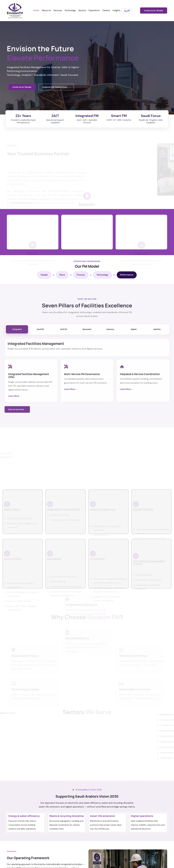Go to Insights in the navigation bar
174x868 pixels.
click(x=116, y=10)
